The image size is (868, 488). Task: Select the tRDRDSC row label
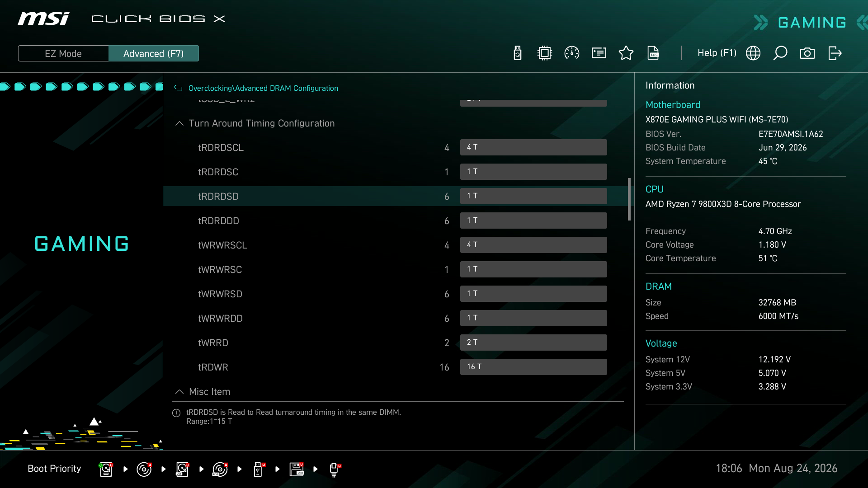218,172
